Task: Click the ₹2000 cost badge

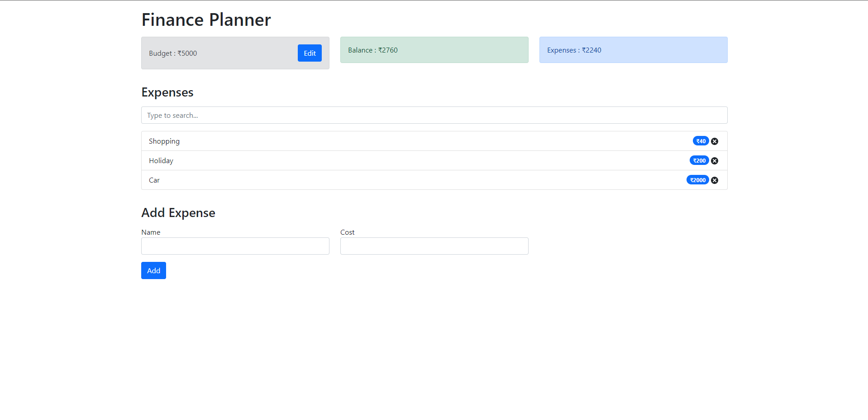Action: point(697,180)
